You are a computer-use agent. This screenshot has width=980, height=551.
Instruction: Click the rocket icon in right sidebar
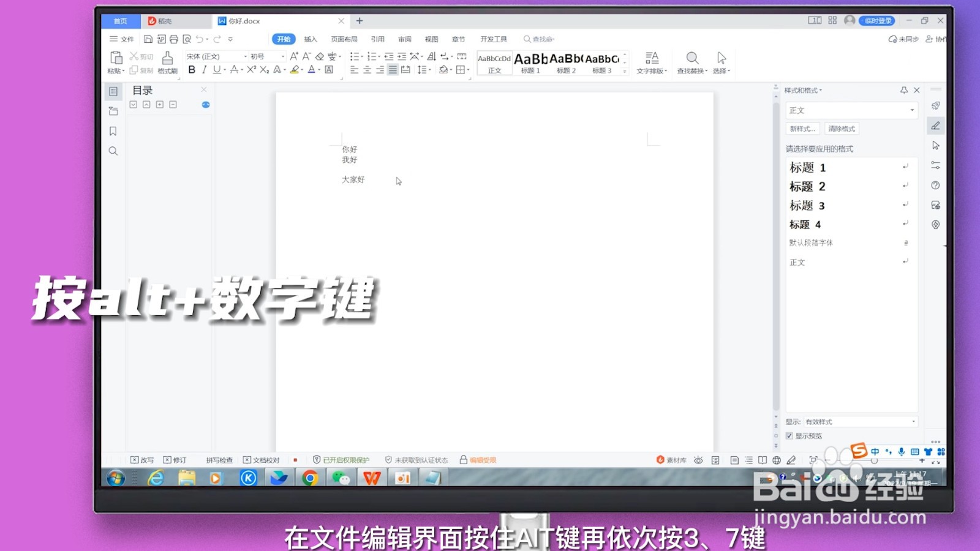click(935, 106)
